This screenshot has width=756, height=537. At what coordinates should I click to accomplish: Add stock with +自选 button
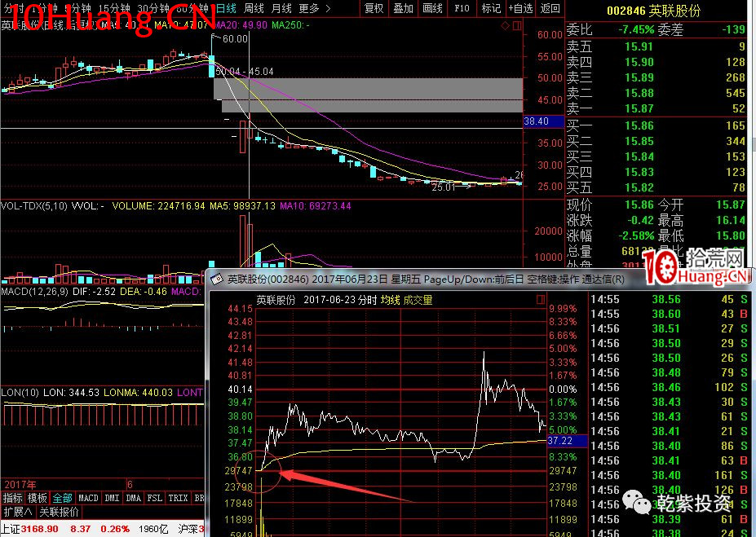point(520,8)
